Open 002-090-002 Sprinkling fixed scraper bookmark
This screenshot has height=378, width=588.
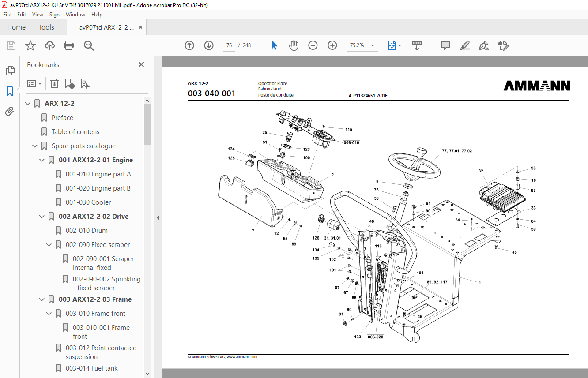[x=107, y=284]
